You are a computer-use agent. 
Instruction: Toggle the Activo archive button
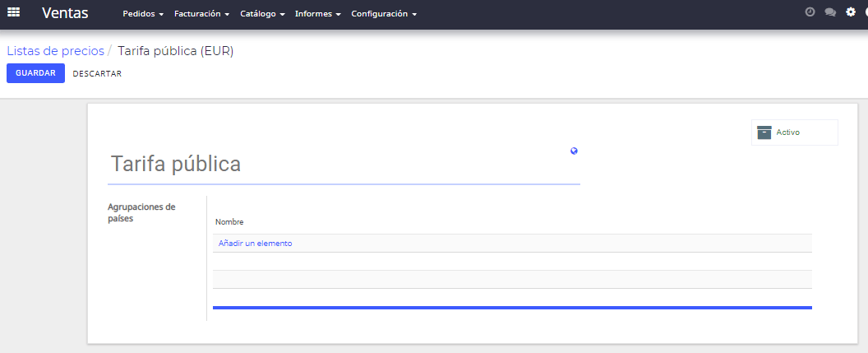(x=794, y=132)
